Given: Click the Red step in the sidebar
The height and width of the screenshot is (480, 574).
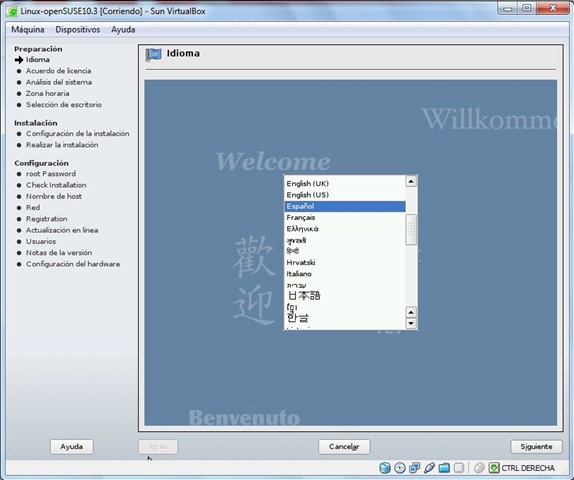Looking at the screenshot, I should point(33,208).
